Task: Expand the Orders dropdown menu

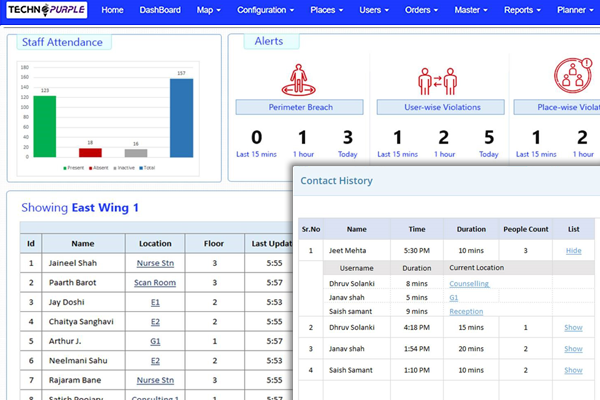Action: [421, 10]
